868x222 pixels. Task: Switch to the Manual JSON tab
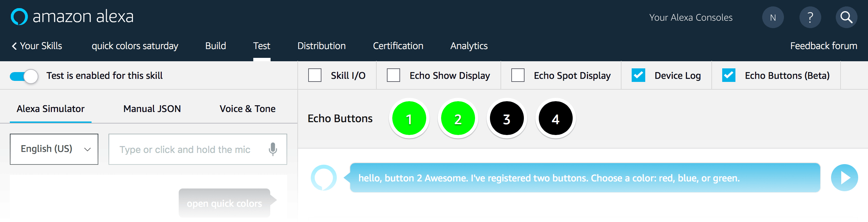pyautogui.click(x=152, y=109)
